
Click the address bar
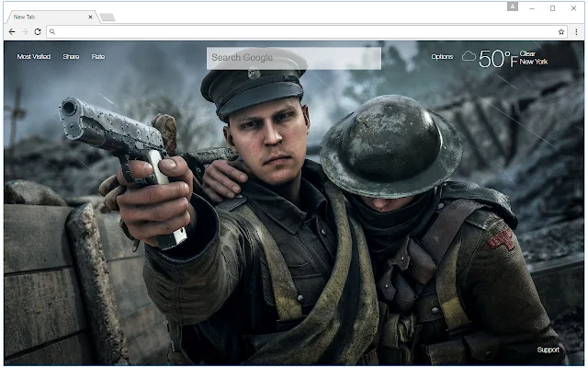pyautogui.click(x=306, y=32)
